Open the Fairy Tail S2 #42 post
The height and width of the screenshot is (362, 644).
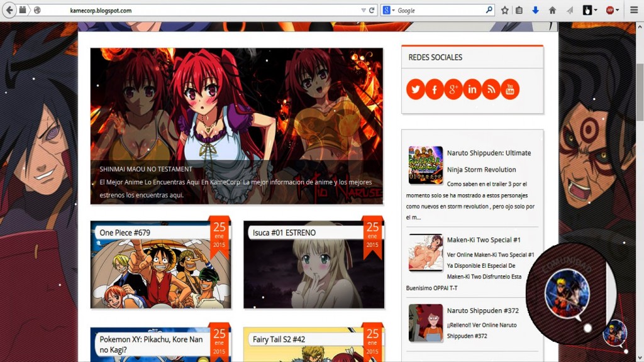pyautogui.click(x=279, y=339)
